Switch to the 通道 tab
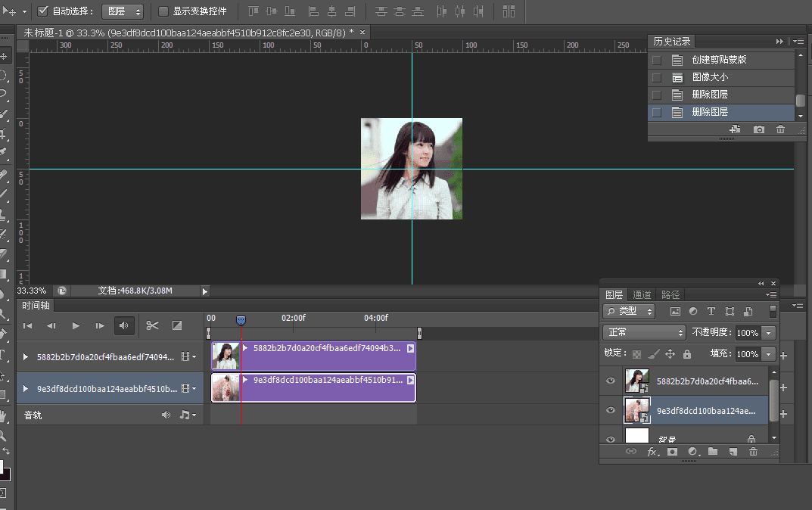Viewport: 812px width, 510px height. coord(642,294)
